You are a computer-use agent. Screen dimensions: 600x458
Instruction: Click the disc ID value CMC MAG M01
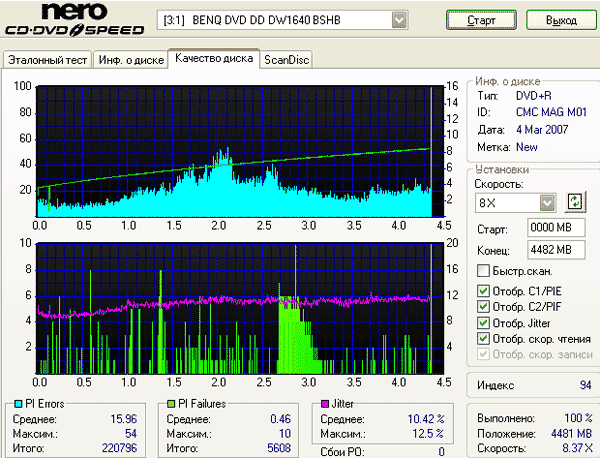tap(551, 112)
